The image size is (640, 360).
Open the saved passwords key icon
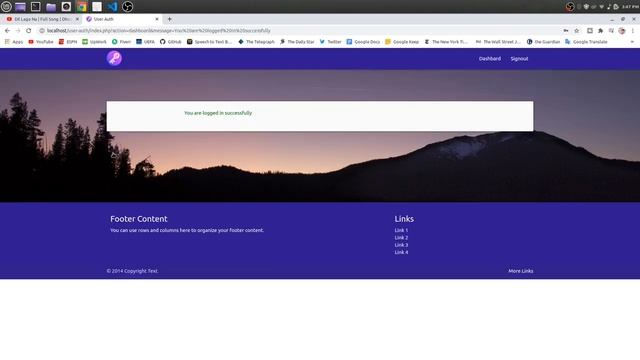566,31
